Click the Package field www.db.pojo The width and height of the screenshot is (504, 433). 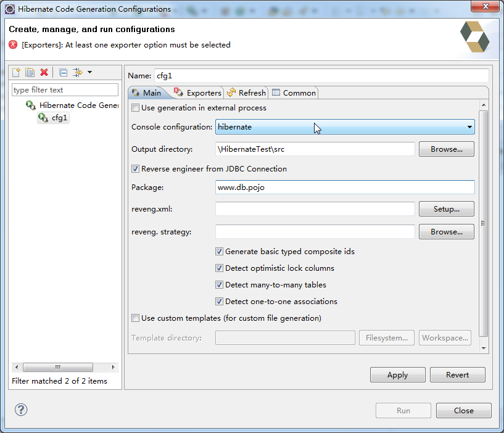tap(345, 188)
